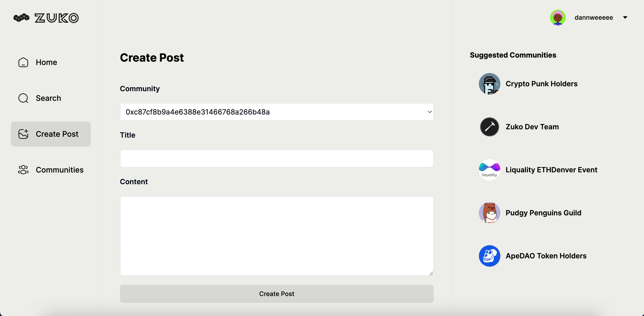The image size is (644, 316).
Task: Open Pudgy Penguins Guild community link
Action: 543,213
